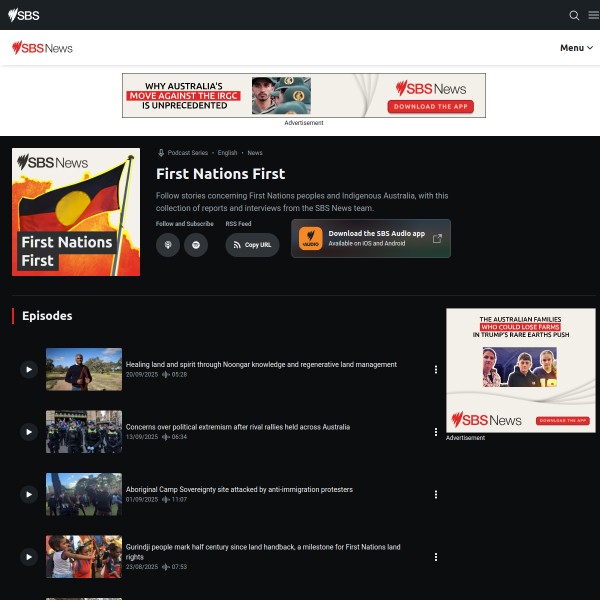This screenshot has height=600, width=600.
Task: Open more options for Gurindji land handback episode
Action: tap(436, 557)
